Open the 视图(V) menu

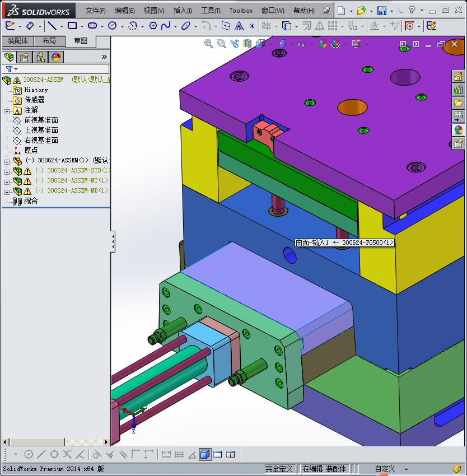(154, 11)
